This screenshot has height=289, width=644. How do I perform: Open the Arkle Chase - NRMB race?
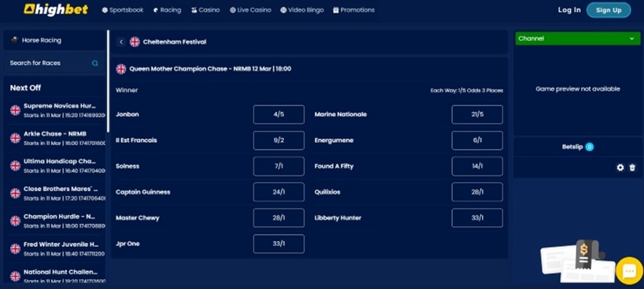point(54,138)
